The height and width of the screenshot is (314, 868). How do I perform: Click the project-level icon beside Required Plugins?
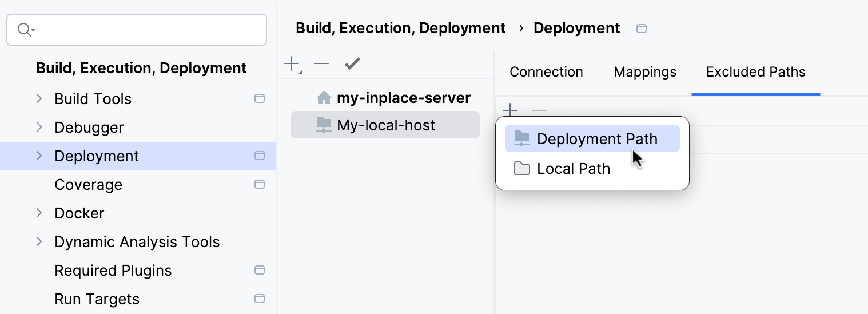(260, 271)
